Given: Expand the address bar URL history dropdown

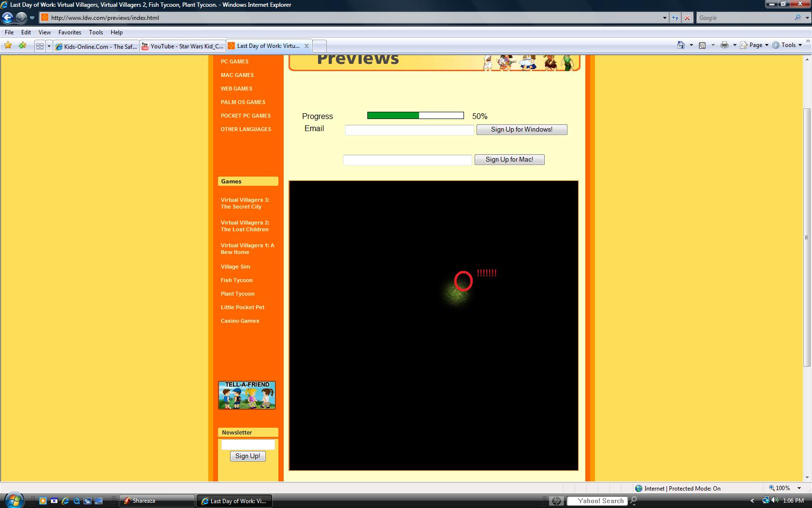Looking at the screenshot, I should (x=665, y=18).
